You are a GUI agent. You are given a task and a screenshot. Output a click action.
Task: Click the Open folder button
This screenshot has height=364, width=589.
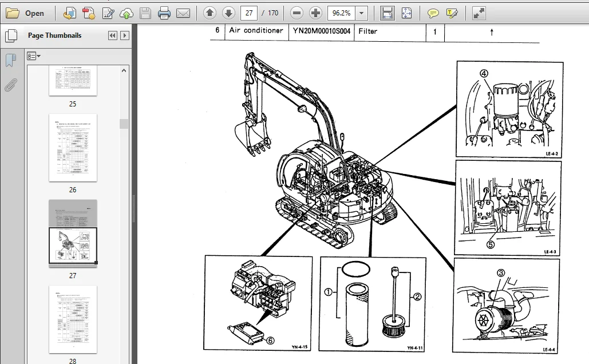tap(25, 14)
